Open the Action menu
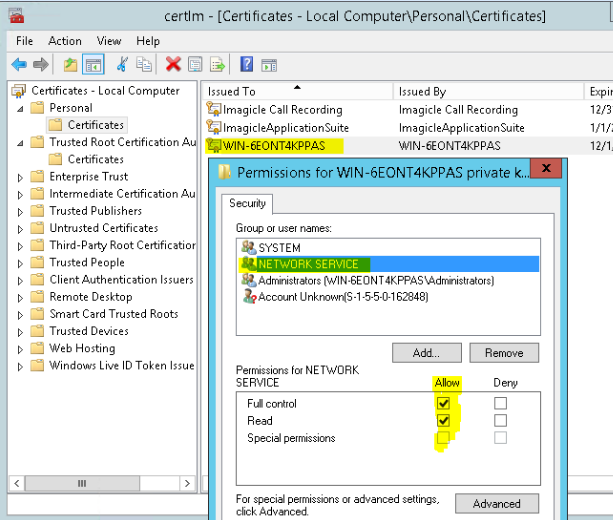 (x=65, y=41)
